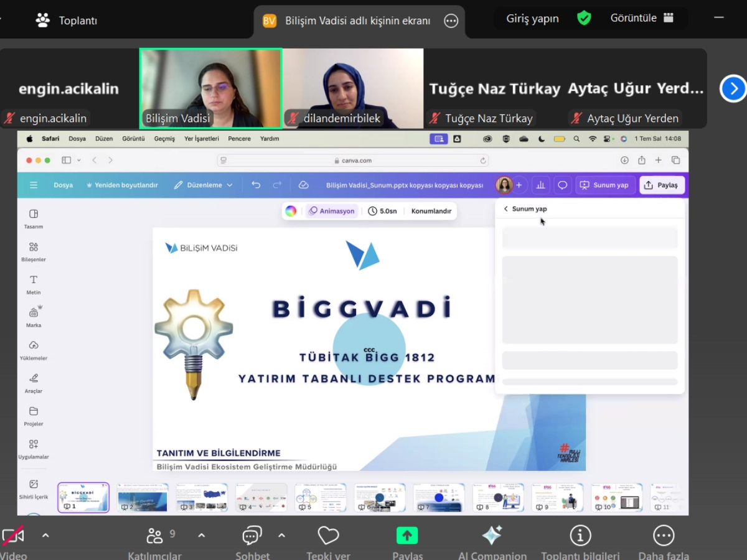
Task: Open the Yüklemeler uploads panel
Action: click(x=34, y=350)
